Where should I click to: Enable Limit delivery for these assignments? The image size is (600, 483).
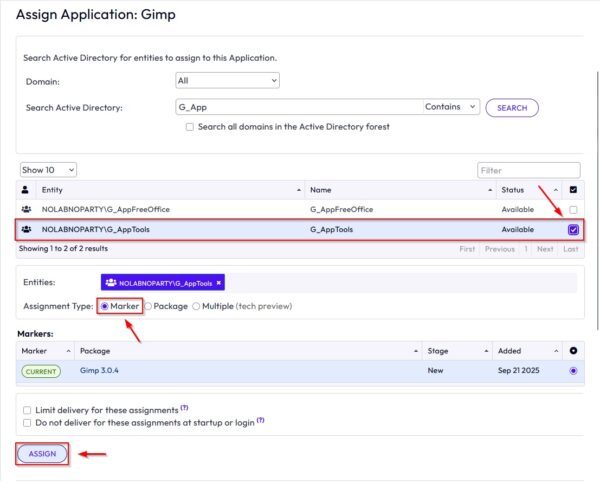27,410
